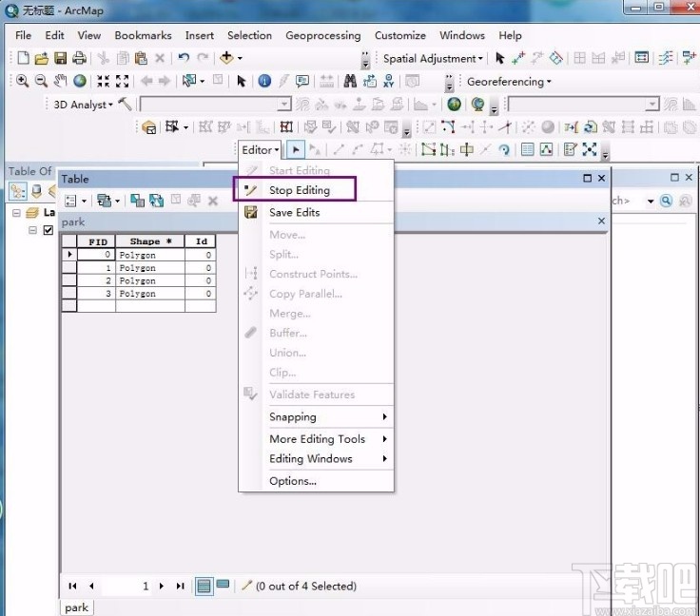Click the Full Extent globe icon
Viewport: 700px width, 616px height.
[80, 81]
